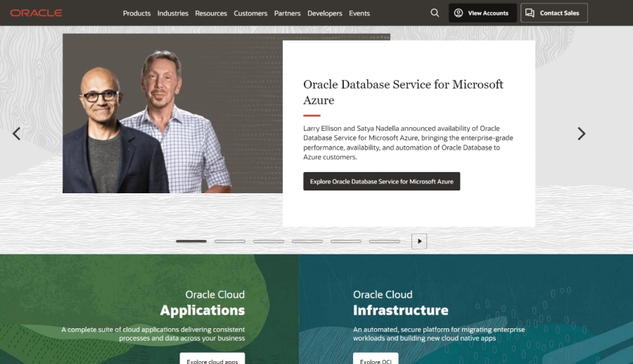Viewport: 633px width, 364px height.
Task: Switch to the sixth carousel indicator
Action: click(385, 241)
